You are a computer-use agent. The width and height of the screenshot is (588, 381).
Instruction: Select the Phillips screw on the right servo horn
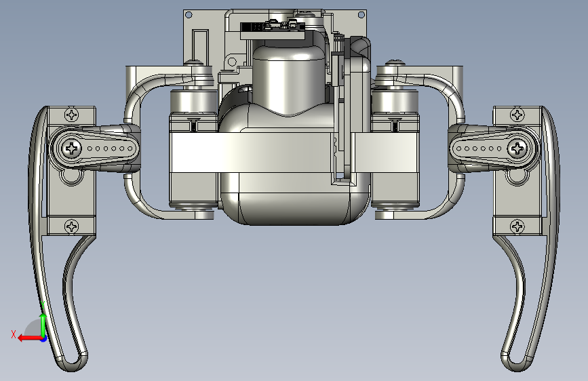pyautogui.click(x=517, y=149)
